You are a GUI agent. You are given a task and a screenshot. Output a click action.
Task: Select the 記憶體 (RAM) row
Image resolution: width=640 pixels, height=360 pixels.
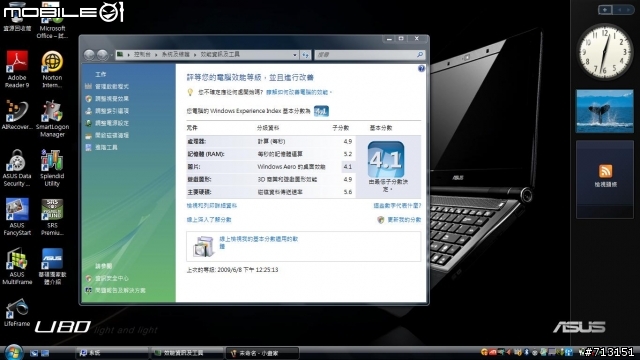tap(270, 154)
